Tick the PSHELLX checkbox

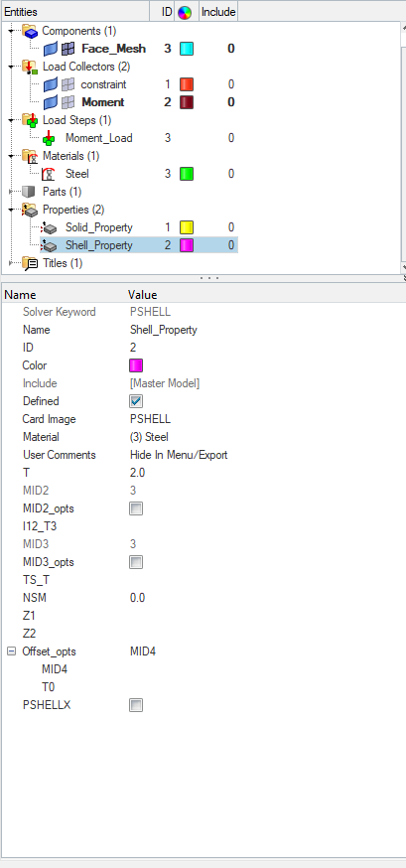[x=136, y=705]
